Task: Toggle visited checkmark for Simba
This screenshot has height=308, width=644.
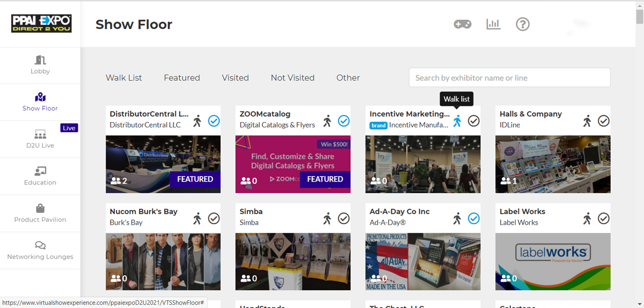Action: click(x=343, y=218)
